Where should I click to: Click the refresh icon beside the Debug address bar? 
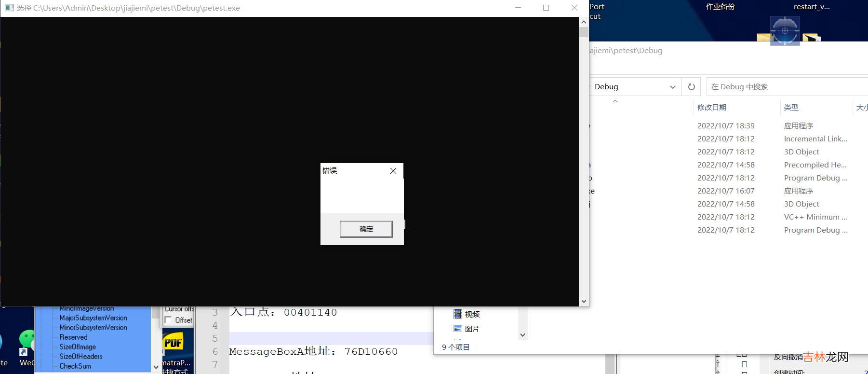[691, 87]
